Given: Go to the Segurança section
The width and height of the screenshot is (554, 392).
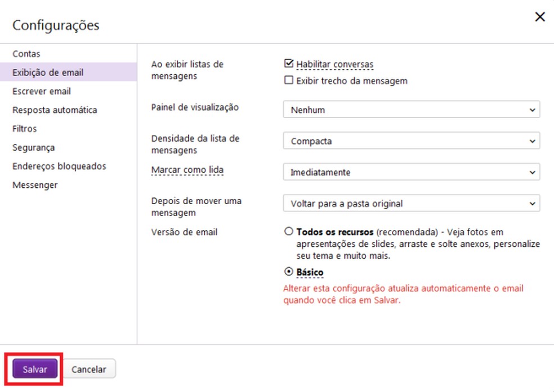Looking at the screenshot, I should point(31,147).
